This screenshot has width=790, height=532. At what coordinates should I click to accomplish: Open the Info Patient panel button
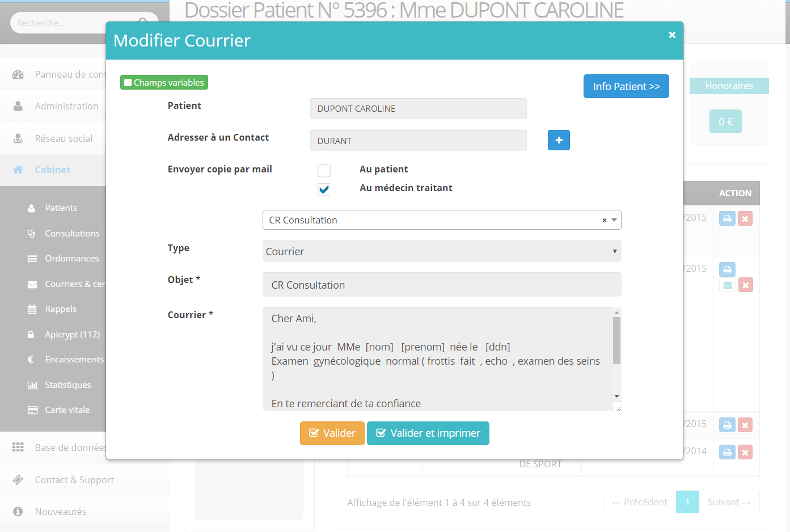(626, 86)
